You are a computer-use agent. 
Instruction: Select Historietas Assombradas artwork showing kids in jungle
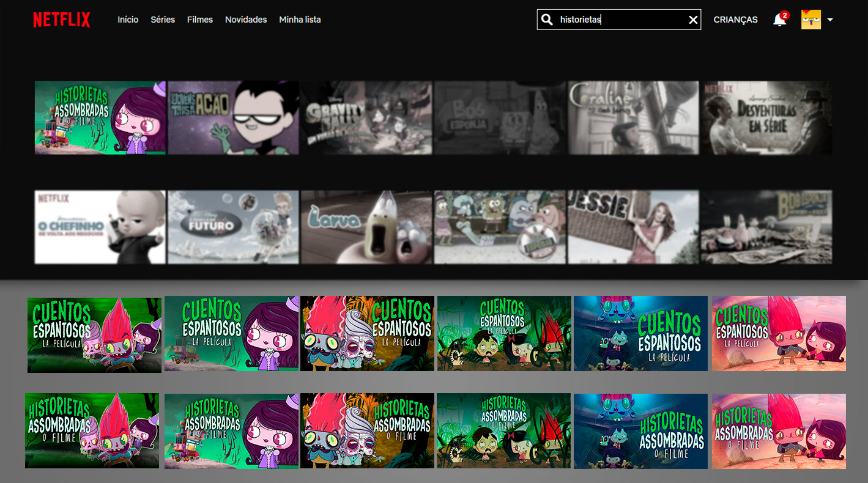point(505,431)
